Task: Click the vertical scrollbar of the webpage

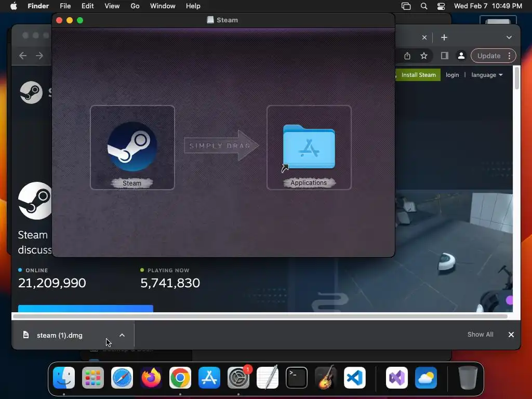Action: (517, 78)
